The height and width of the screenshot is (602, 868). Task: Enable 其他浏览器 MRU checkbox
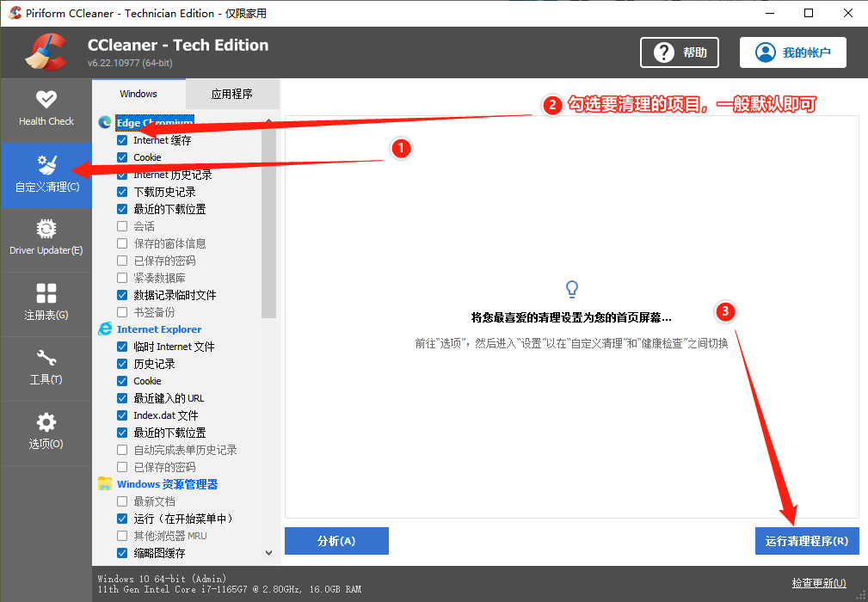(x=122, y=536)
